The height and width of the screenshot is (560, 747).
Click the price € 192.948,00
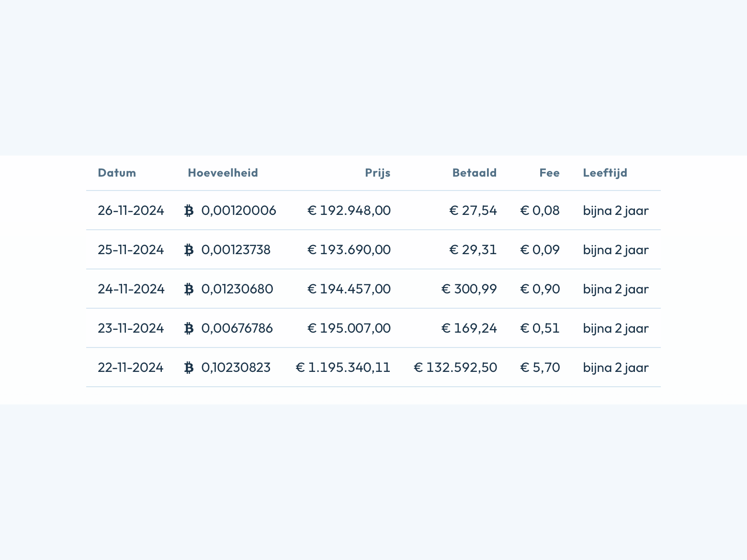click(349, 211)
